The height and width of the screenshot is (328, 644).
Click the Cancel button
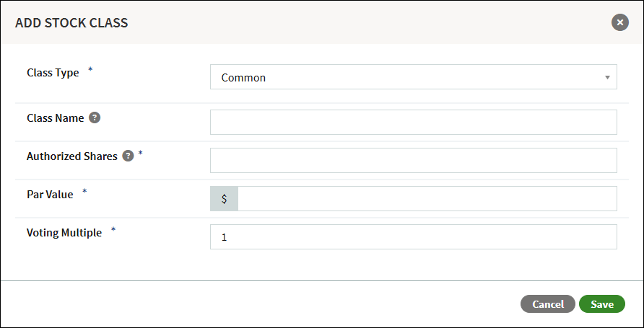(x=547, y=304)
